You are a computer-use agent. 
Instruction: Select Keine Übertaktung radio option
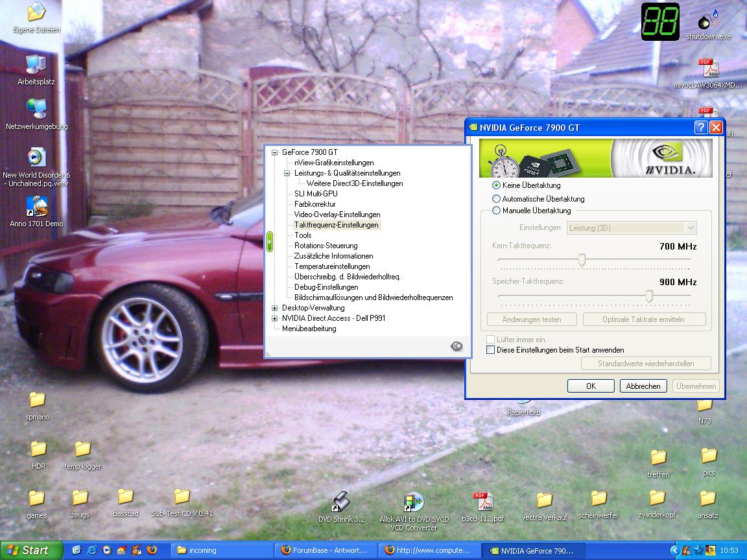496,185
